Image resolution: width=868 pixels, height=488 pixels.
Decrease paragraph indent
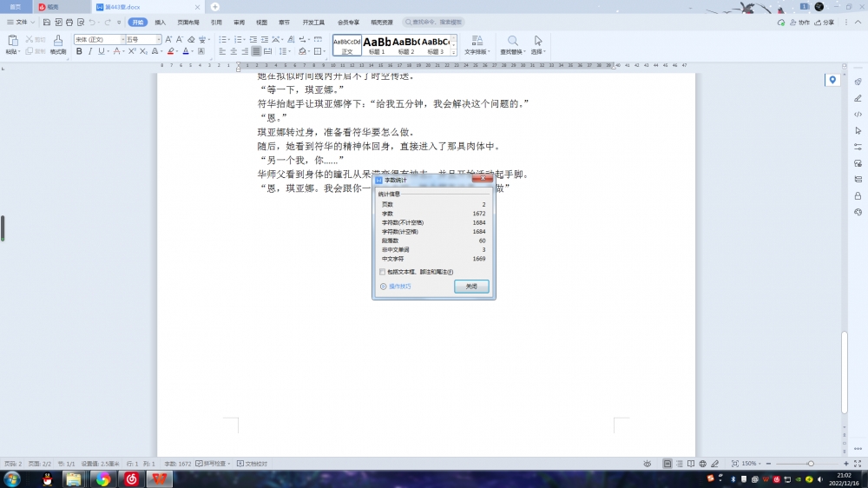253,39
